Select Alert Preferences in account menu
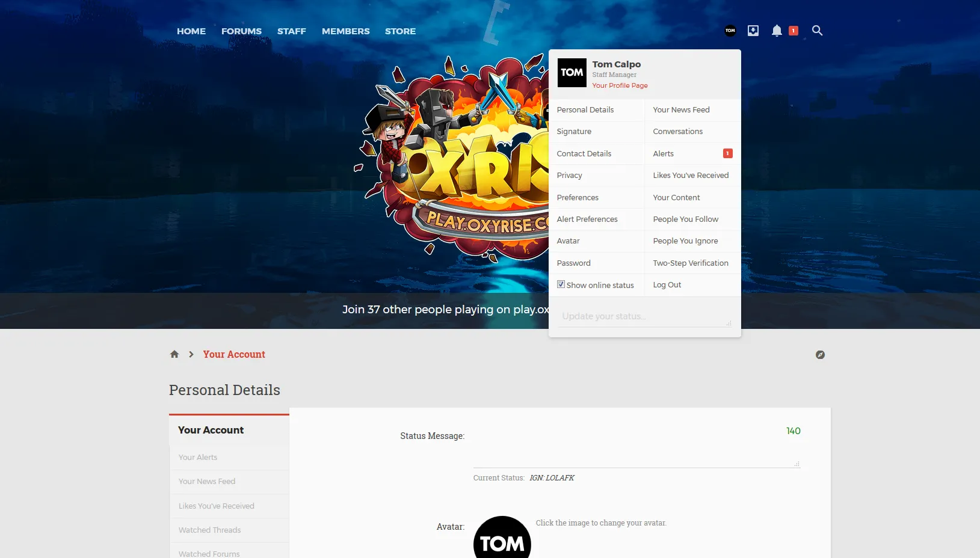Screen dimensions: 980x558 click(x=597, y=219)
